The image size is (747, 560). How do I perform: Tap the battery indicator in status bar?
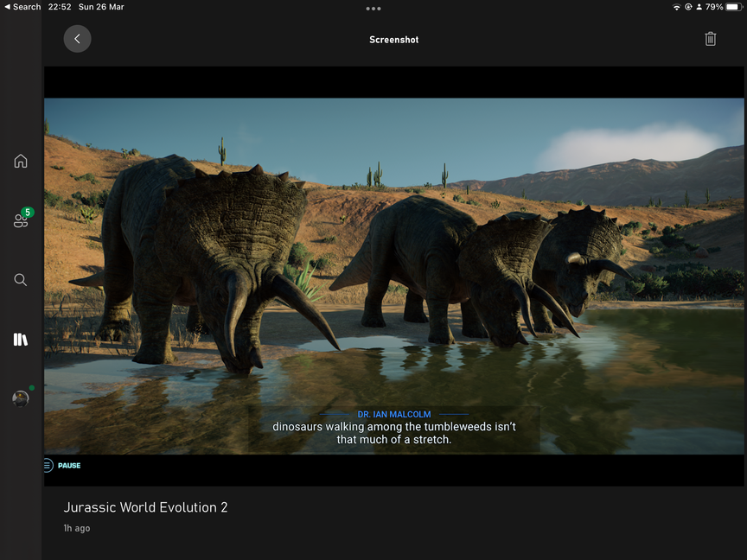pos(734,7)
